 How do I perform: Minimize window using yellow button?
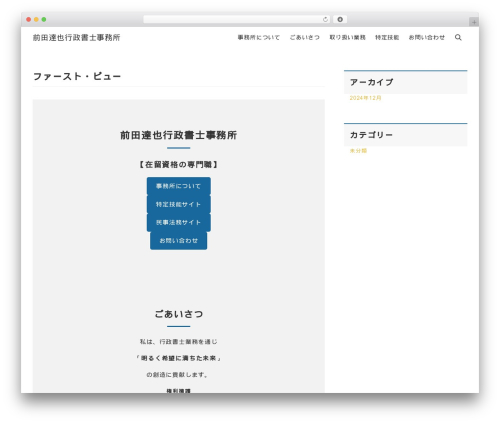tap(36, 20)
